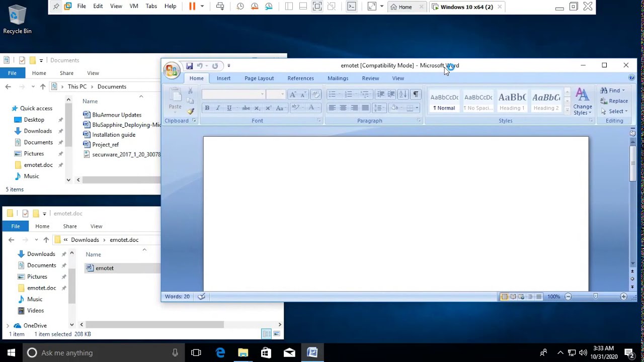The width and height of the screenshot is (644, 362).
Task: Click the proofing check icon in status bar
Action: pos(201,297)
